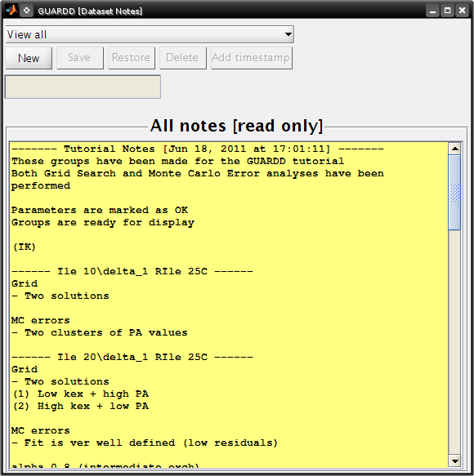Click the line 'Fit is ver well defined'

point(145,443)
